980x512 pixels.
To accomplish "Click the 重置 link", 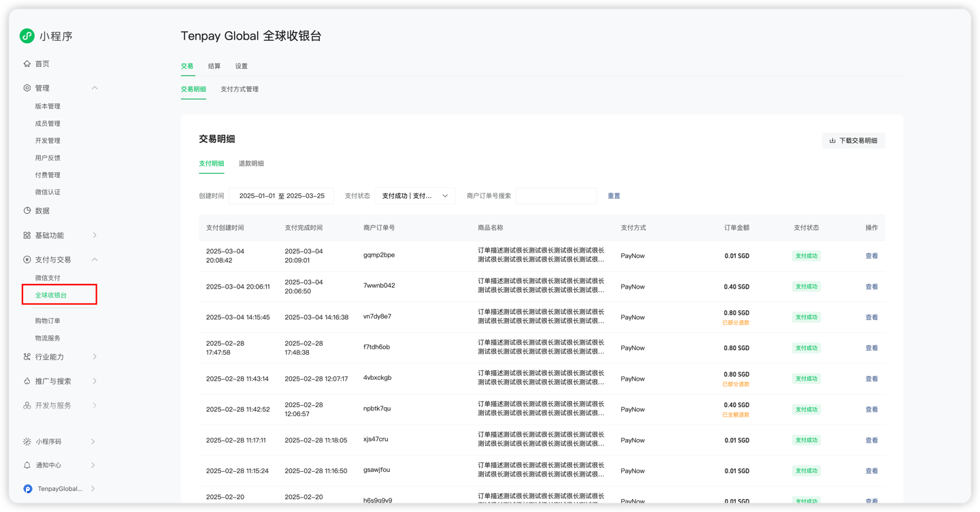I will [x=614, y=196].
